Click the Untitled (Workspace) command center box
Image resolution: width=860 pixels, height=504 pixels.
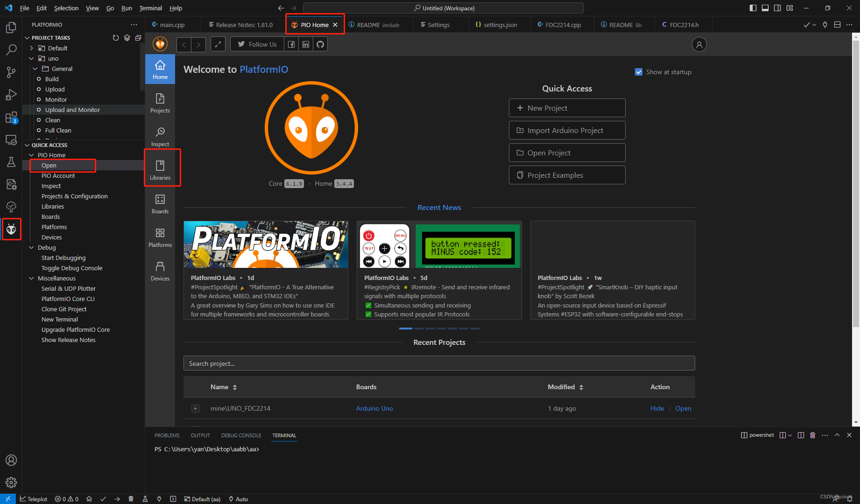click(444, 8)
